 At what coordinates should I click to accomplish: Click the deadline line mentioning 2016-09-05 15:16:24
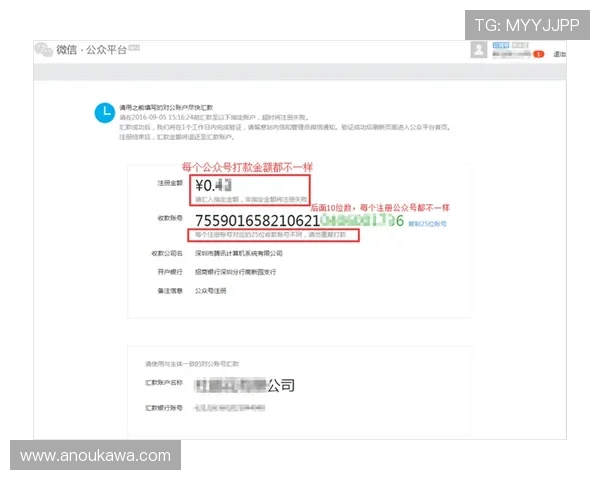pyautogui.click(x=214, y=117)
